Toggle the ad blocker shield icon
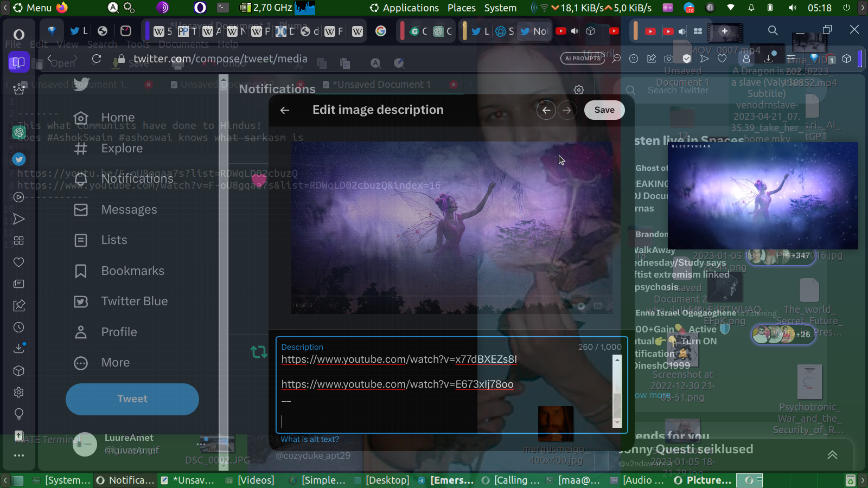868x488 pixels. [687, 59]
